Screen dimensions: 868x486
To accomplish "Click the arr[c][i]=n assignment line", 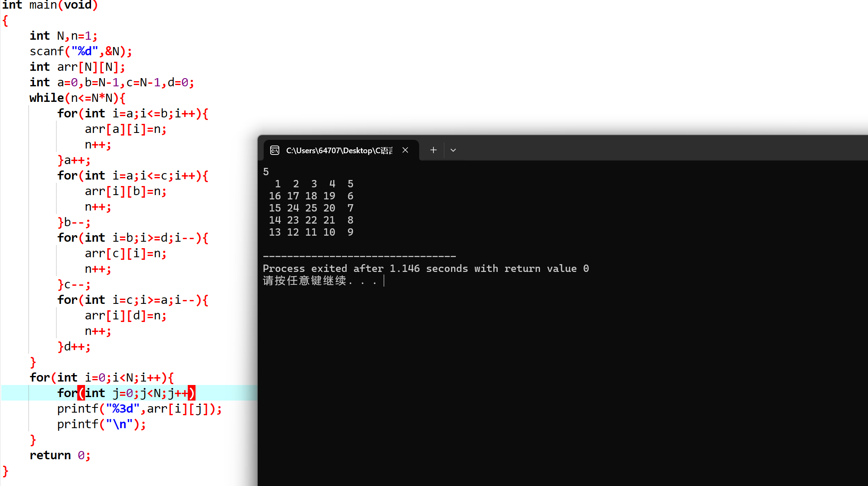I will 126,253.
